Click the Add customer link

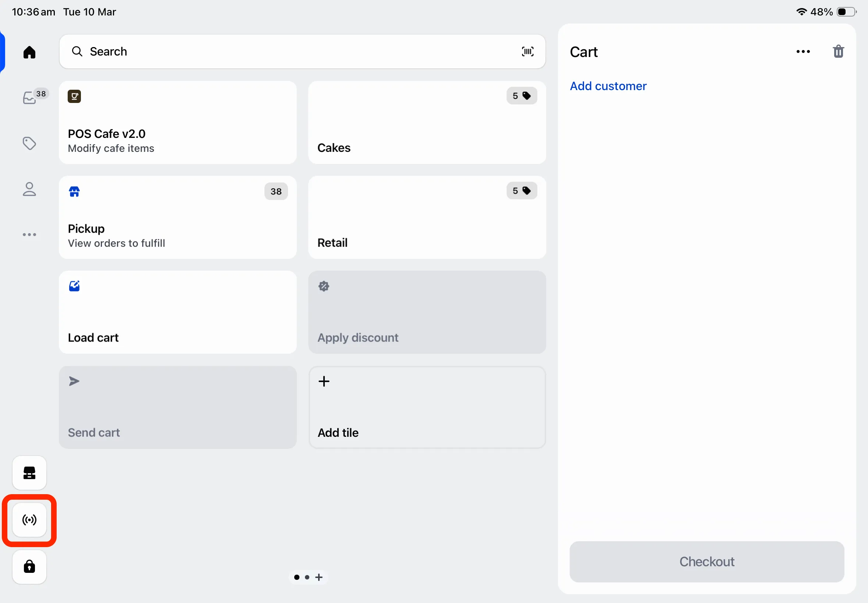tap(608, 86)
